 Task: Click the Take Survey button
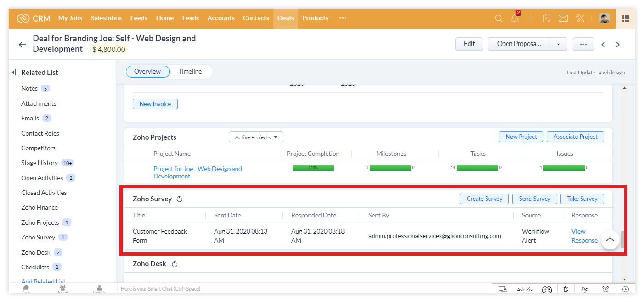[582, 199]
